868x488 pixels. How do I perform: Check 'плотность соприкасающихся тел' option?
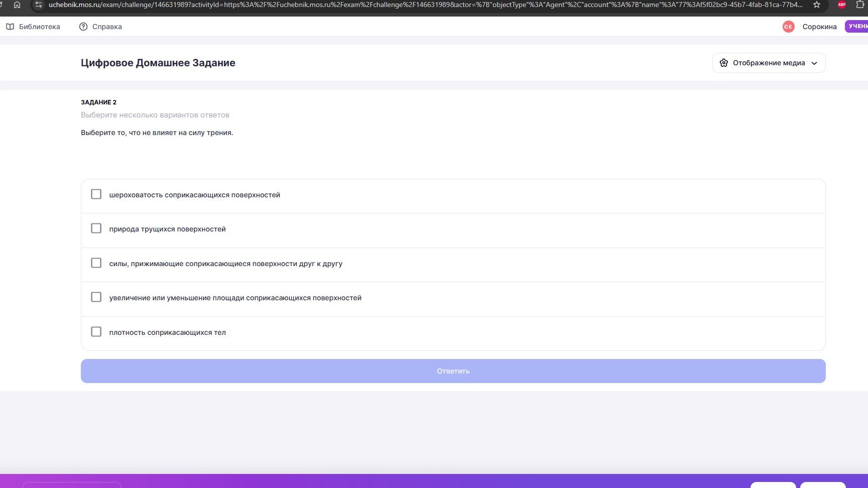click(96, 332)
